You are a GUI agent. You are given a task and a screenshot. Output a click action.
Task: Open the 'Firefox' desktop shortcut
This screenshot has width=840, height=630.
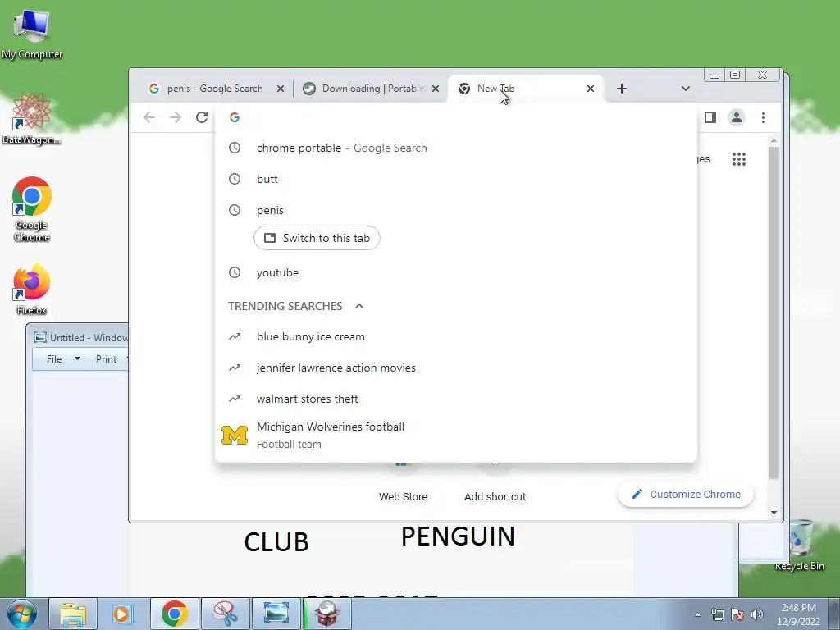(32, 289)
